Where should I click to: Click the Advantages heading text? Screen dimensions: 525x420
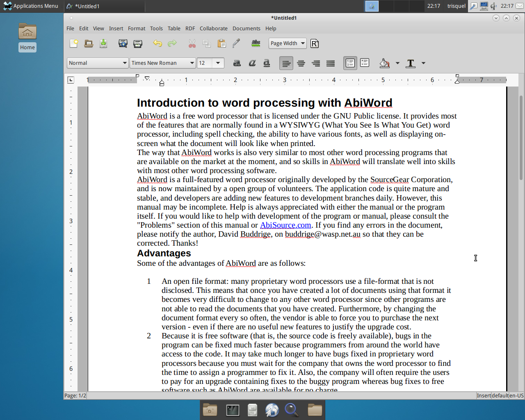[x=164, y=253]
